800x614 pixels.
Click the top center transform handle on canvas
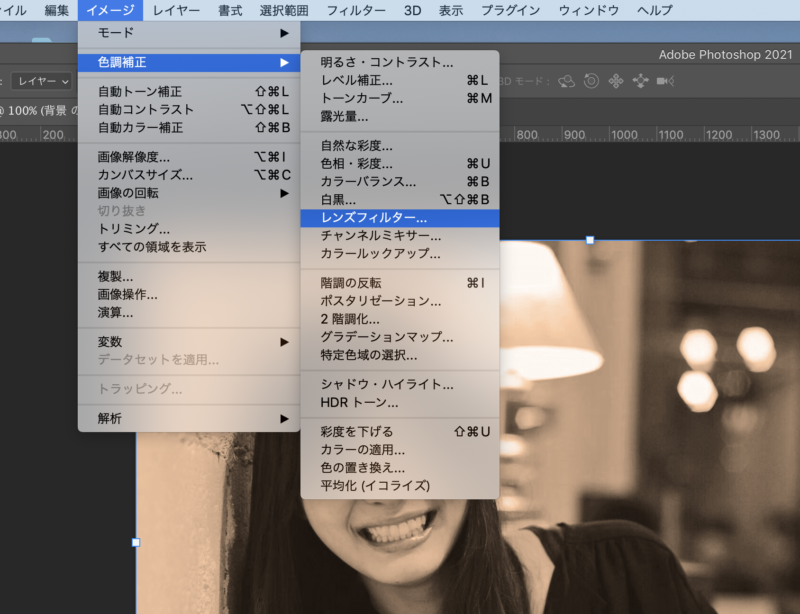(x=590, y=240)
